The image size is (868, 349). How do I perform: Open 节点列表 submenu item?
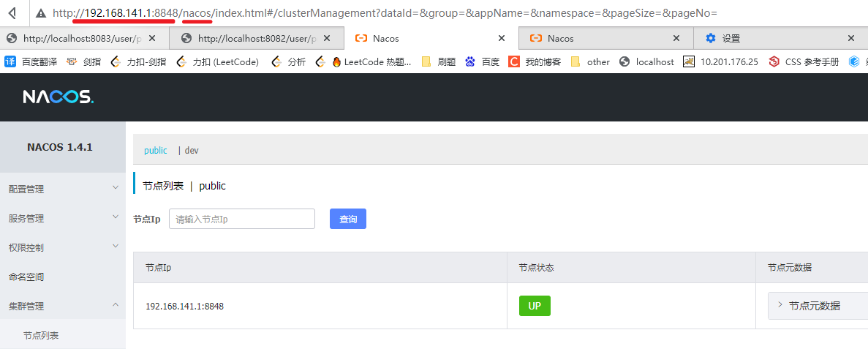[63, 334]
